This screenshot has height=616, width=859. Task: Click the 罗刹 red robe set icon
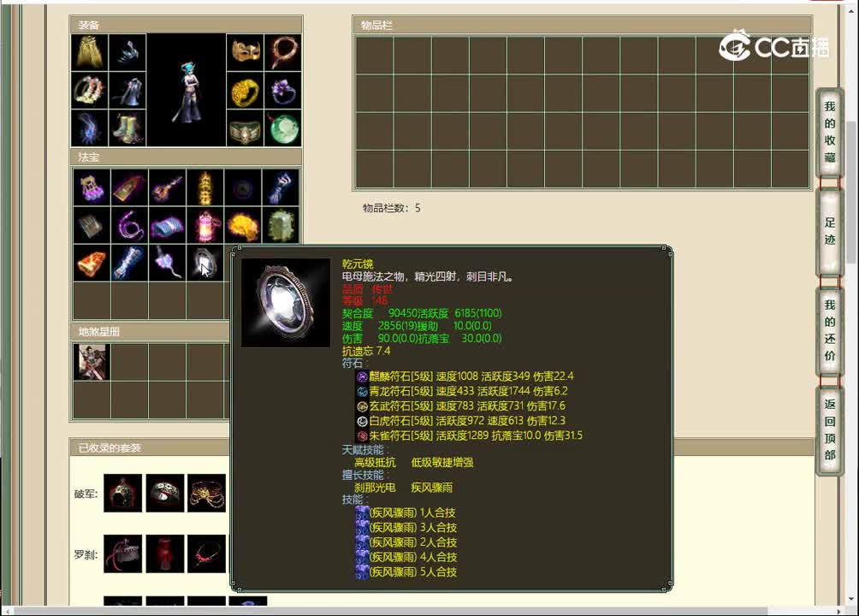click(165, 554)
